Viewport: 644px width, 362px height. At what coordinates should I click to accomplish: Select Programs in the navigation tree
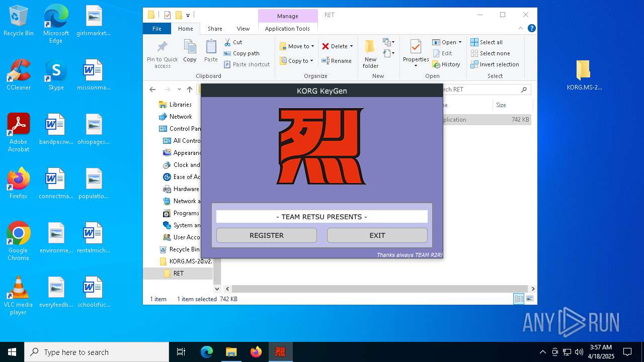(186, 213)
